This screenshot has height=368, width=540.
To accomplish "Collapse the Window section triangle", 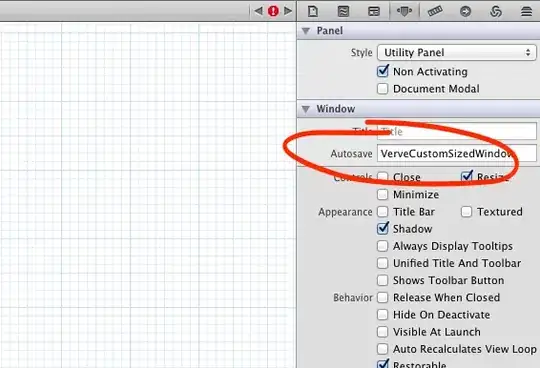I will (x=306, y=109).
